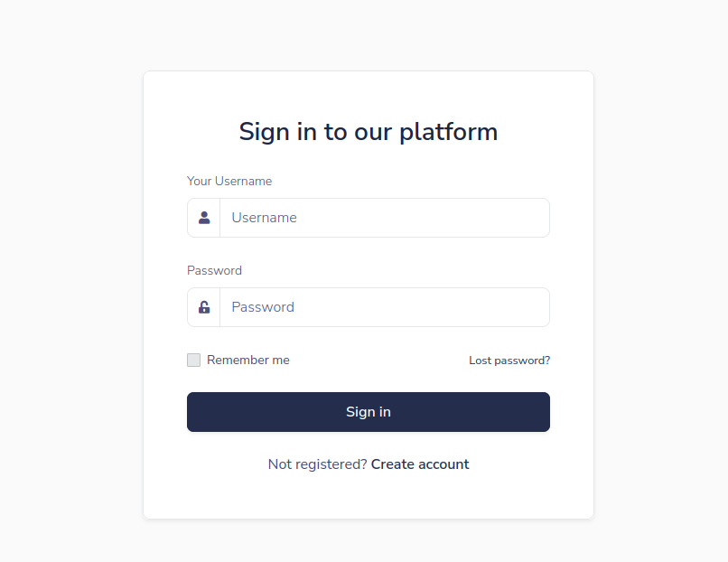Click the user silhouette icon
This screenshot has width=728, height=562.
[x=204, y=218]
